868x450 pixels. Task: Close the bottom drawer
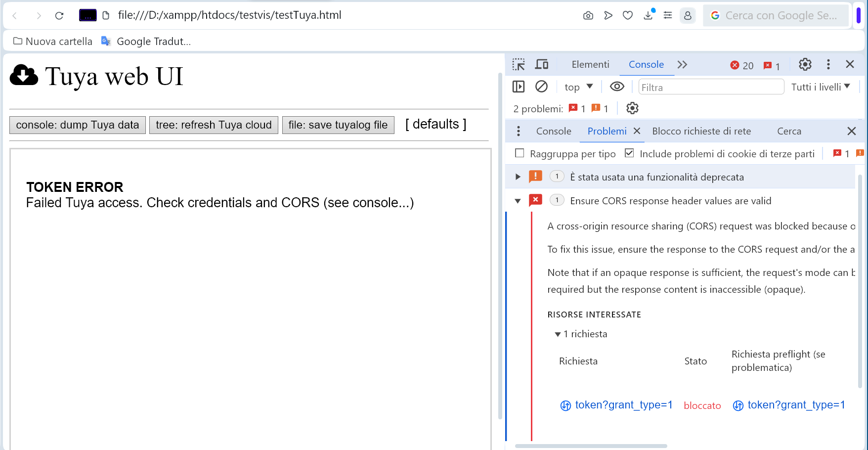[852, 131]
